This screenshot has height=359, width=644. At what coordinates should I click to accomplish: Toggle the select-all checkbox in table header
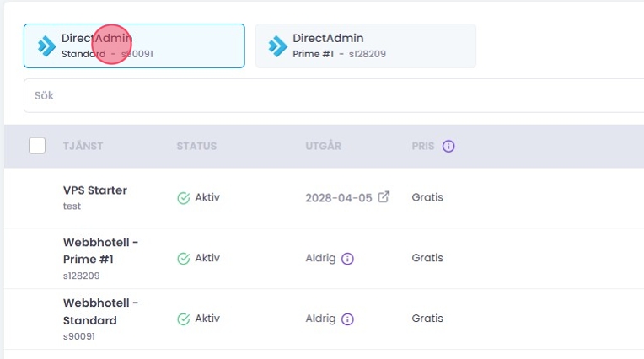[37, 146]
